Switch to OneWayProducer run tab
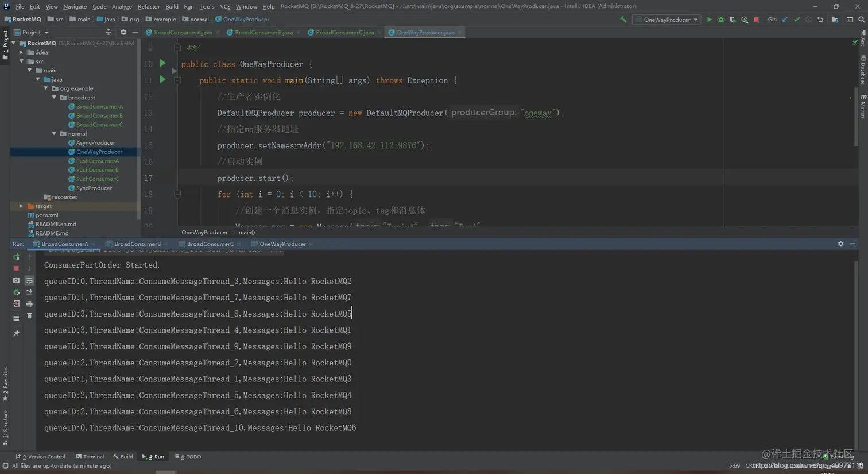This screenshot has height=474, width=868. pyautogui.click(x=282, y=244)
